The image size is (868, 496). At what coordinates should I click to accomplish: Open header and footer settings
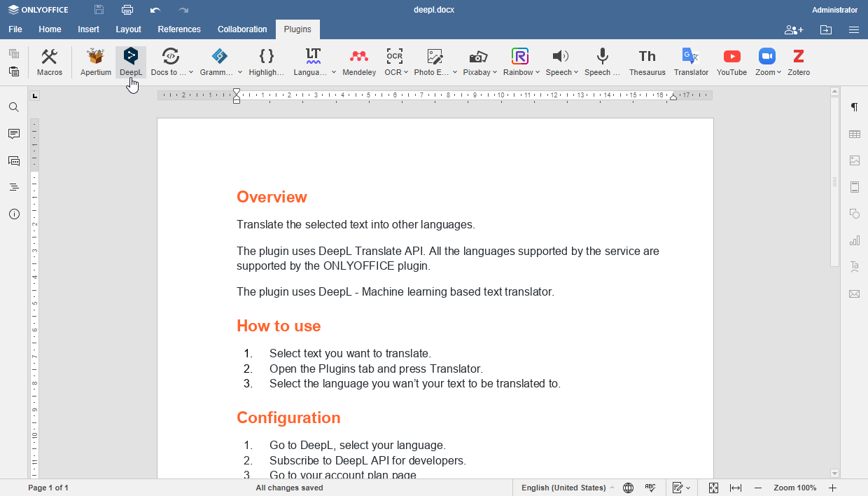(855, 187)
